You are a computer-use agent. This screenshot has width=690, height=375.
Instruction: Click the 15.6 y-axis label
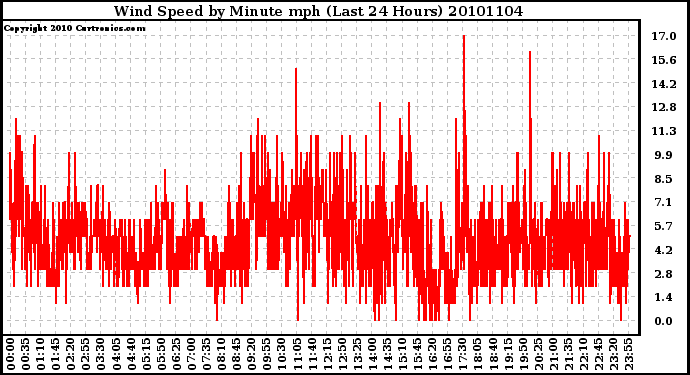coord(664,60)
